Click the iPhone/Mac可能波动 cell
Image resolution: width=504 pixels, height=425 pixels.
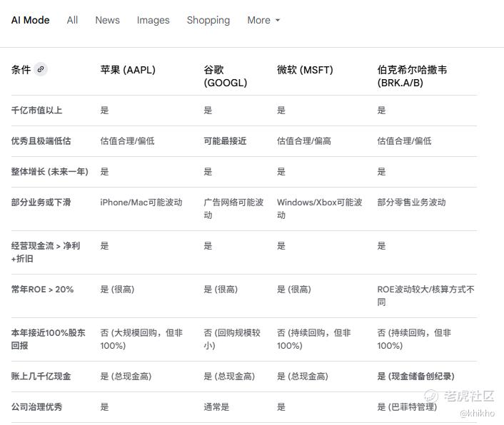point(141,203)
